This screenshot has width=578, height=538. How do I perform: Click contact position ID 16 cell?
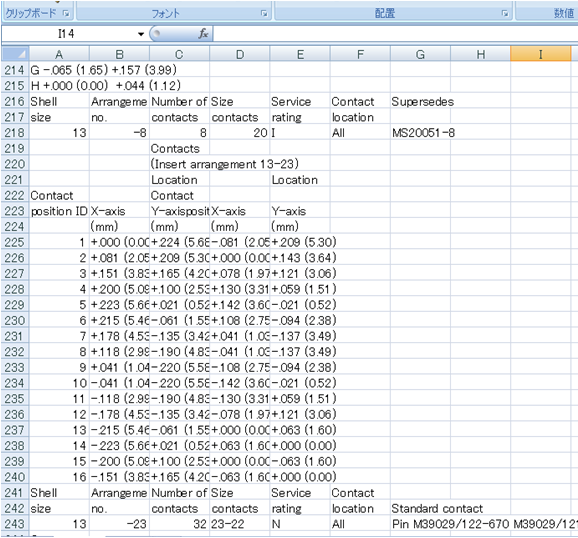[x=59, y=477]
